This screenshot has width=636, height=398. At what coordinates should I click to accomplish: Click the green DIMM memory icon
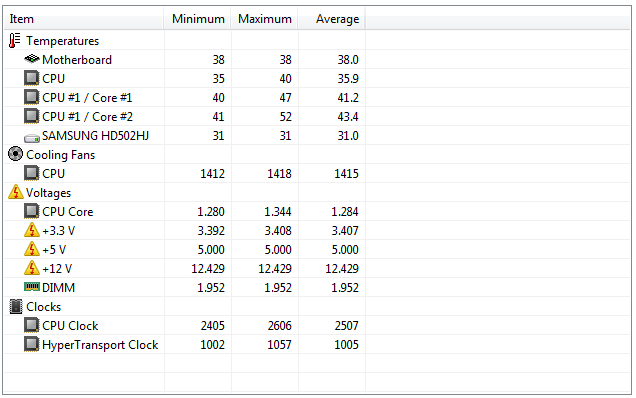pyautogui.click(x=32, y=287)
